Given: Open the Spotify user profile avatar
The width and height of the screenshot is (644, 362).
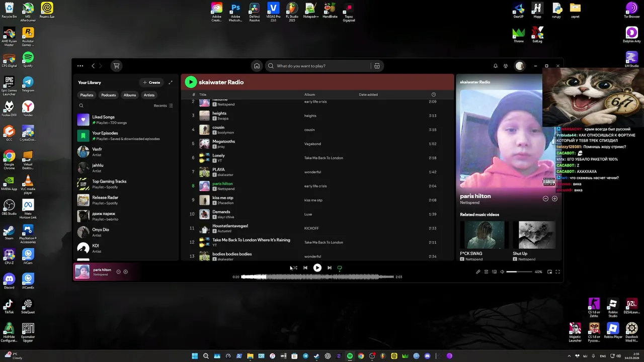Looking at the screenshot, I should 520,66.
